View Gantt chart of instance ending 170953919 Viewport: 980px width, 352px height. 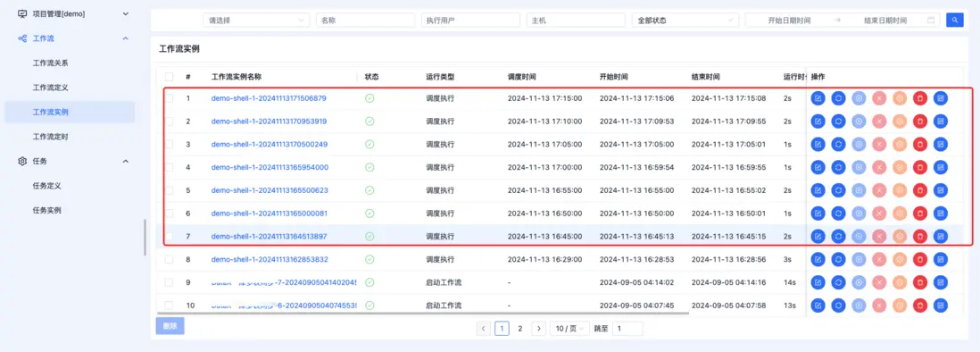(941, 122)
